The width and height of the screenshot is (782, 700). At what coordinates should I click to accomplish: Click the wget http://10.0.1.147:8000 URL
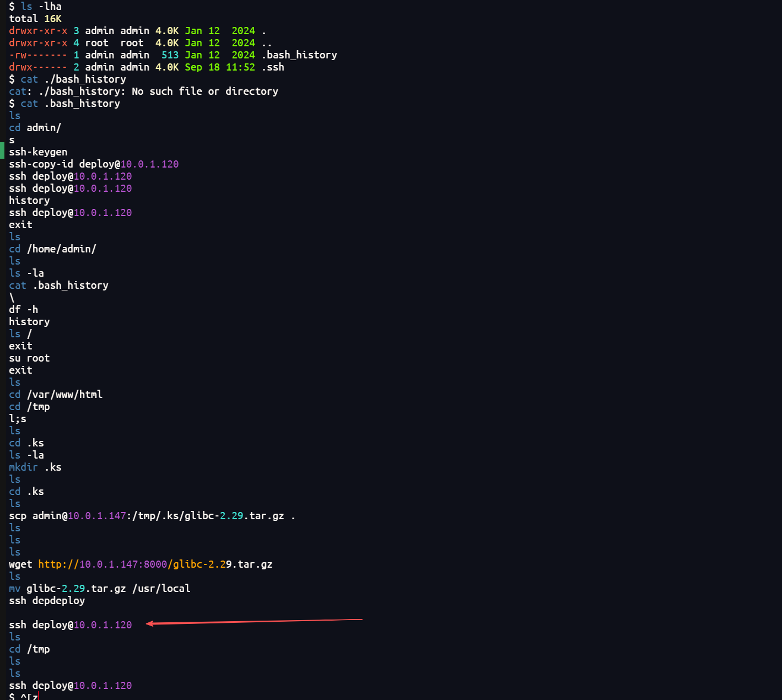(155, 564)
